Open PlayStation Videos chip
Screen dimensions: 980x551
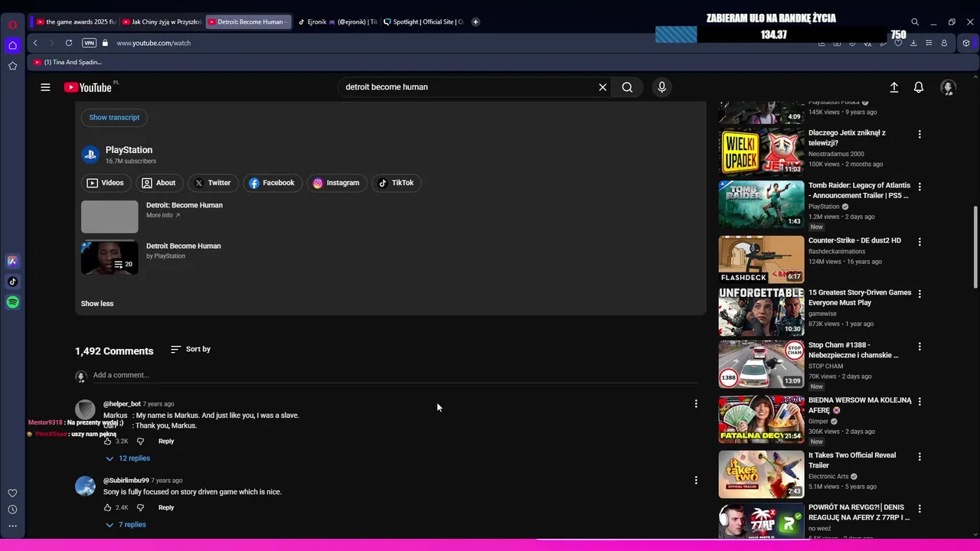click(x=105, y=183)
